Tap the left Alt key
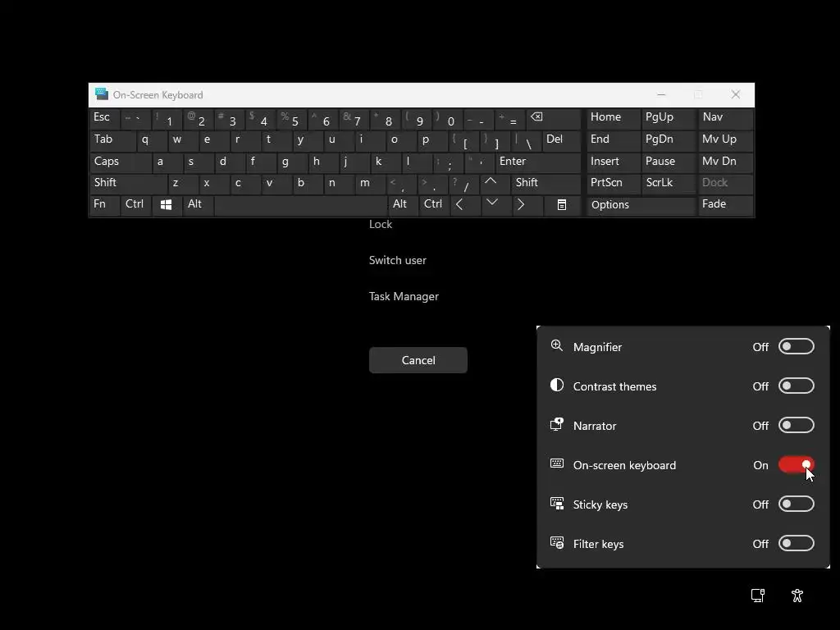Image resolution: width=840 pixels, height=630 pixels. (197, 204)
